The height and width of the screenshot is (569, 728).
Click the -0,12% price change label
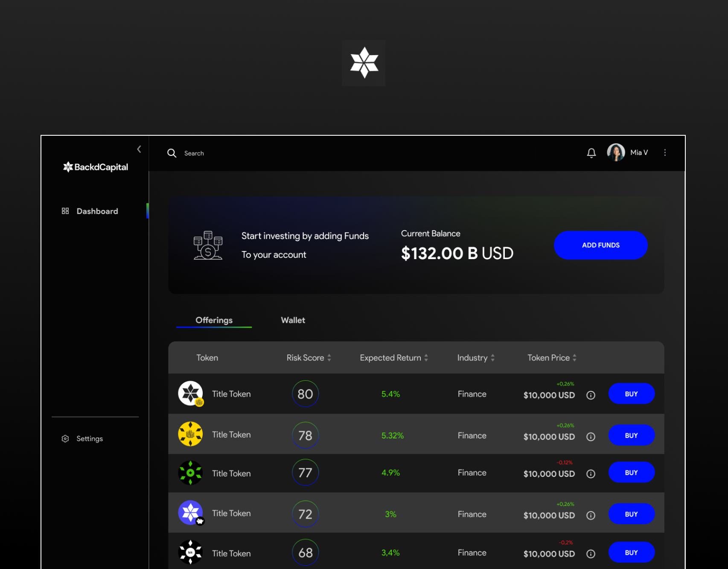565,463
